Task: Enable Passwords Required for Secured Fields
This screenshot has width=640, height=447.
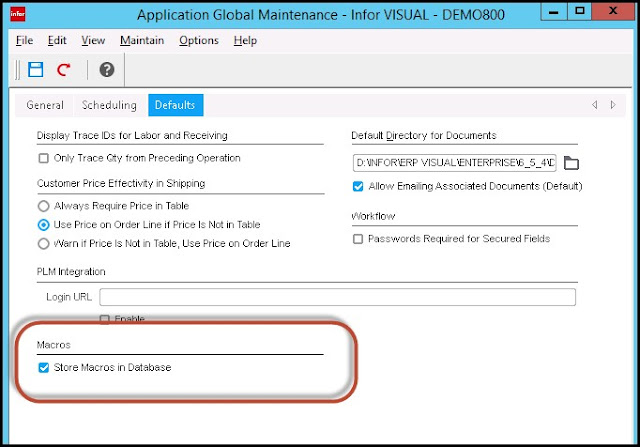Action: click(x=358, y=239)
